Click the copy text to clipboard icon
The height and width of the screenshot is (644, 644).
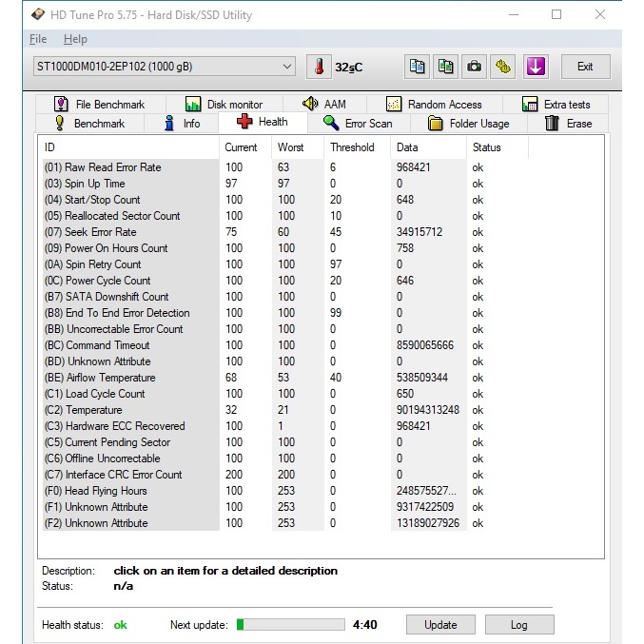coord(417,67)
